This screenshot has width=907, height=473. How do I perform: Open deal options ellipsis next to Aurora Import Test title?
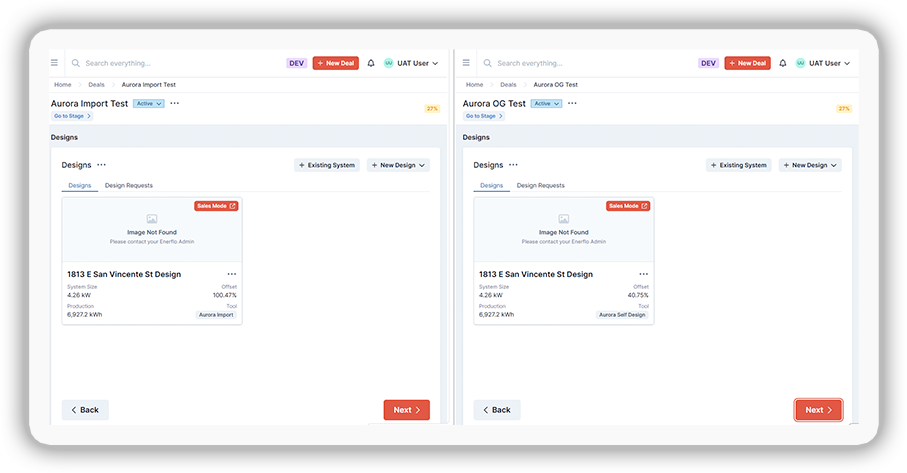tap(175, 103)
